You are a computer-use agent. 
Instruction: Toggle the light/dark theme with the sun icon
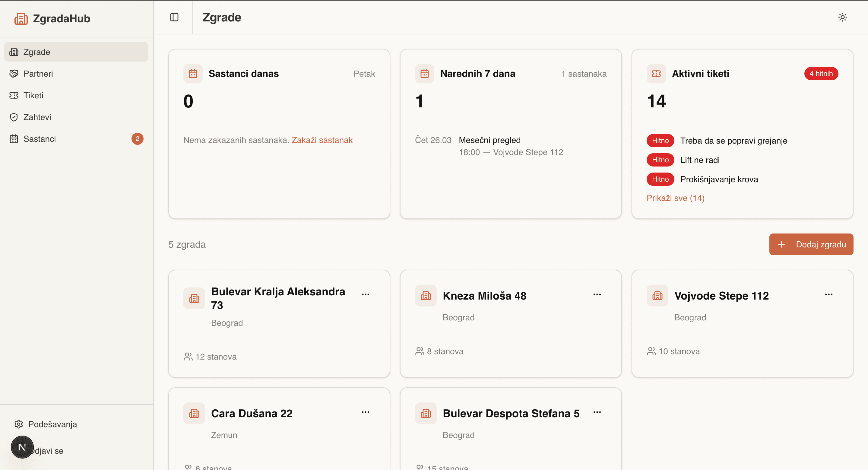(842, 17)
